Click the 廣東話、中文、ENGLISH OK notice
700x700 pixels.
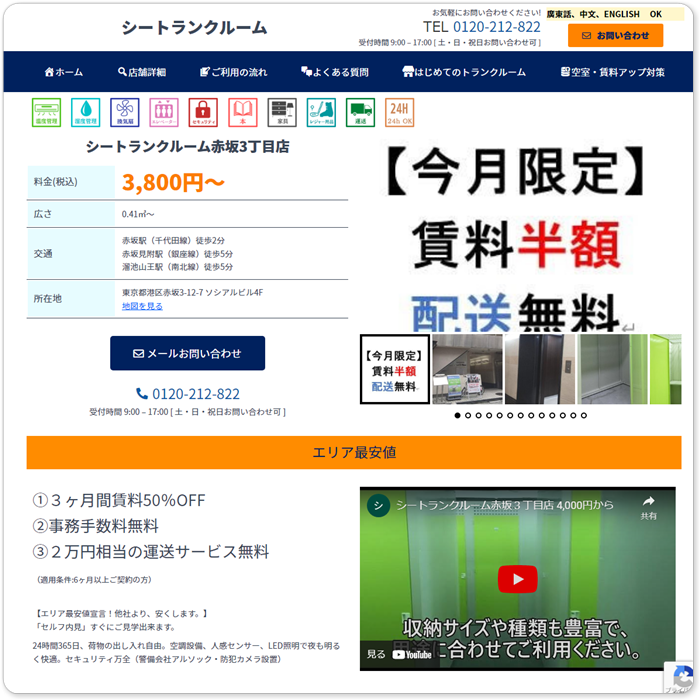[x=614, y=14]
